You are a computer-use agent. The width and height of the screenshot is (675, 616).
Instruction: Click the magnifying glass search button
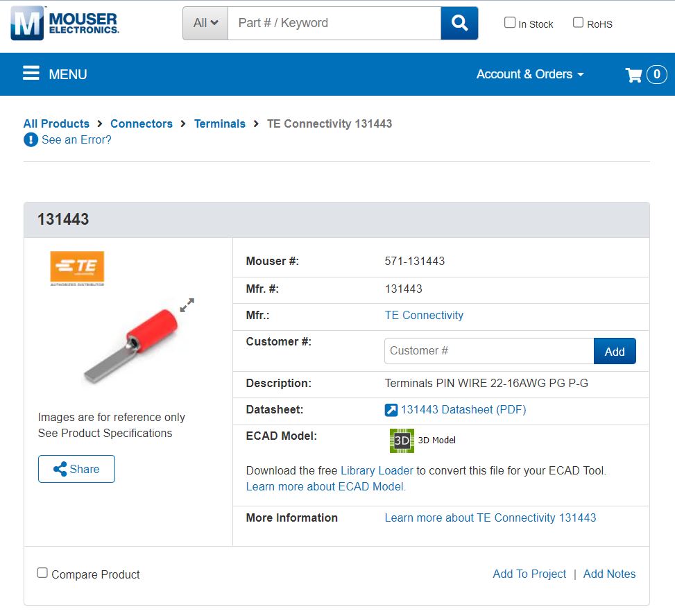[x=459, y=23]
